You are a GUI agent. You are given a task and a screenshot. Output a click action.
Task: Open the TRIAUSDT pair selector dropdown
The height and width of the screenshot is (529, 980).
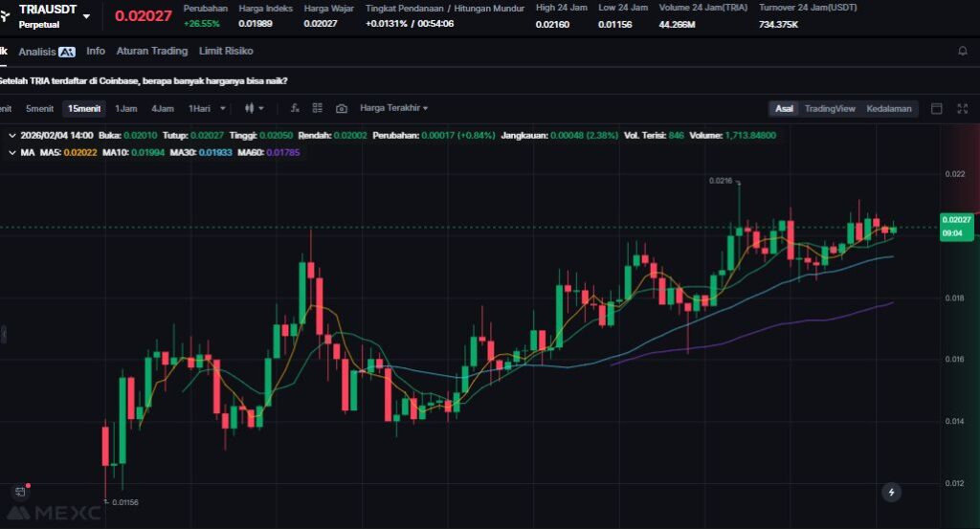tap(87, 16)
